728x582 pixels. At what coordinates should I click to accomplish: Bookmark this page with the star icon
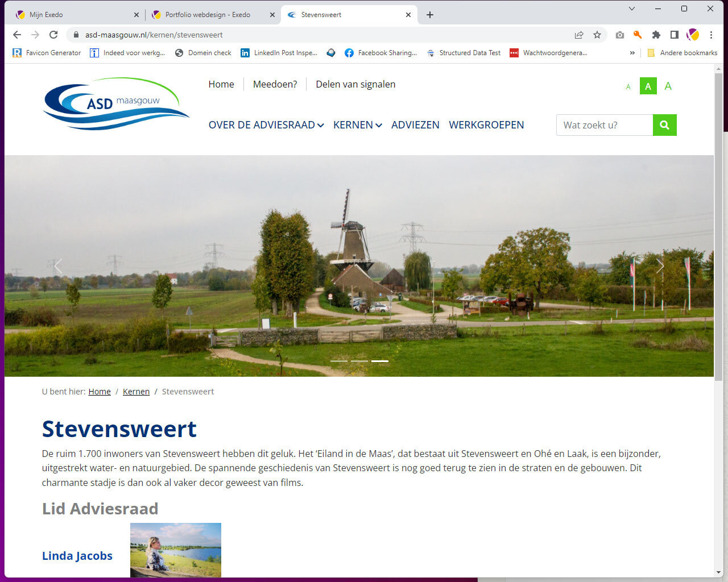click(597, 35)
